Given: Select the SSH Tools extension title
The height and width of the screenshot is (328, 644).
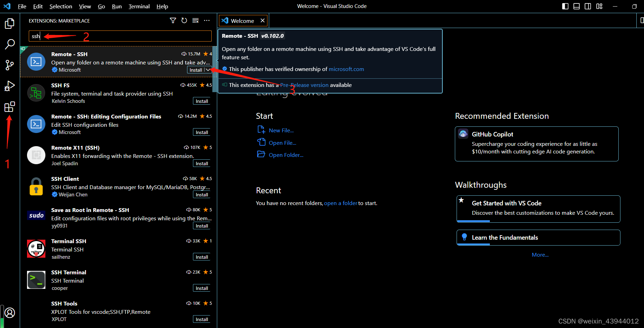Looking at the screenshot, I should 64,303.
